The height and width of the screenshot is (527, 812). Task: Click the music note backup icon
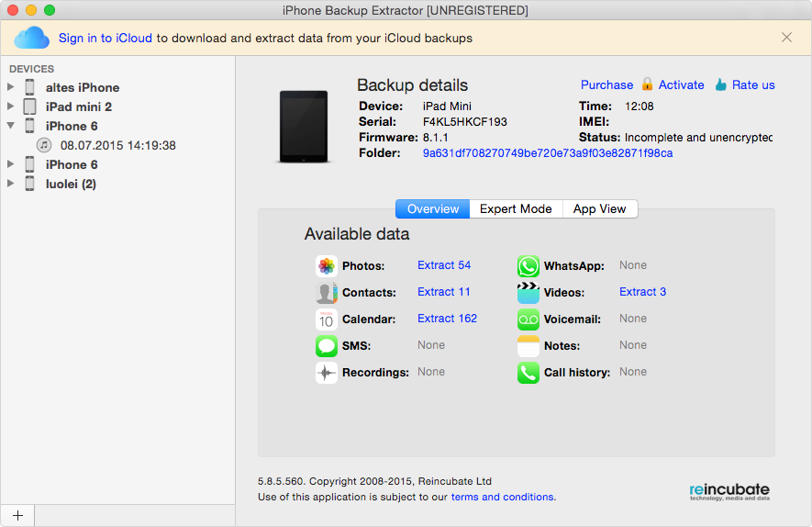pos(44,145)
